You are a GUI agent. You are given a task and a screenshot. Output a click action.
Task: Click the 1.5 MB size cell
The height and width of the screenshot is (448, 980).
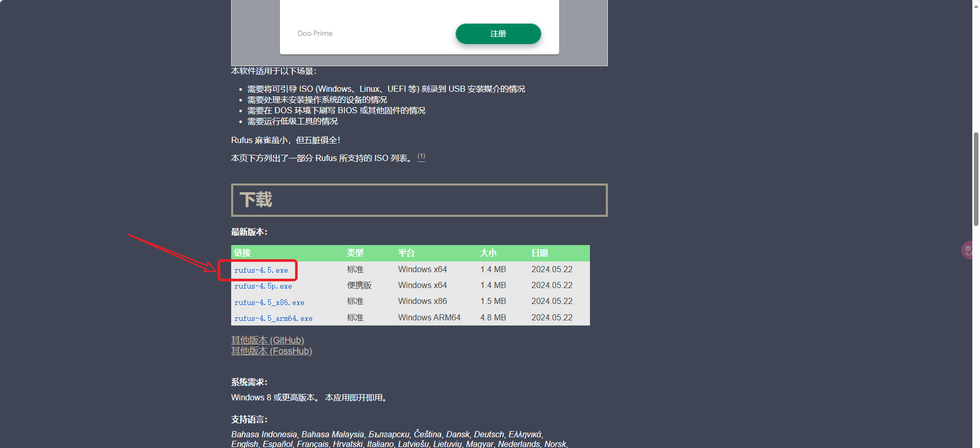pyautogui.click(x=493, y=301)
